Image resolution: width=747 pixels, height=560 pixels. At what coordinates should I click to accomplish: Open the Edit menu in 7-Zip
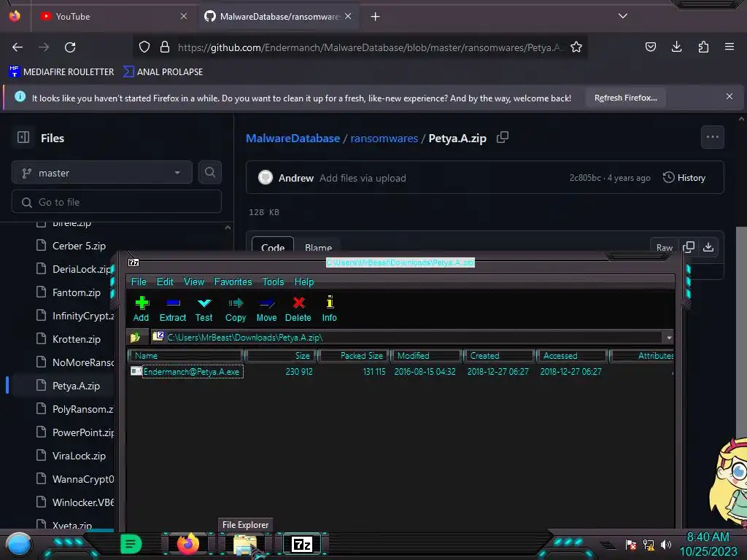pos(165,282)
